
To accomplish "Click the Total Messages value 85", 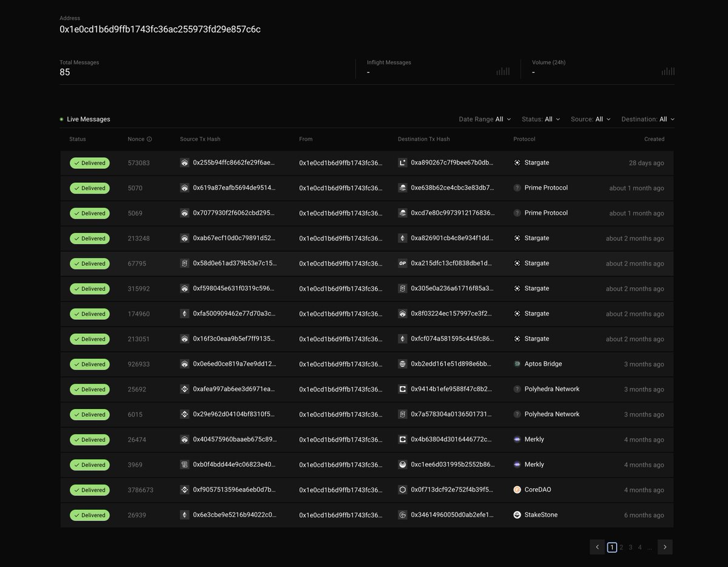I will click(x=65, y=72).
